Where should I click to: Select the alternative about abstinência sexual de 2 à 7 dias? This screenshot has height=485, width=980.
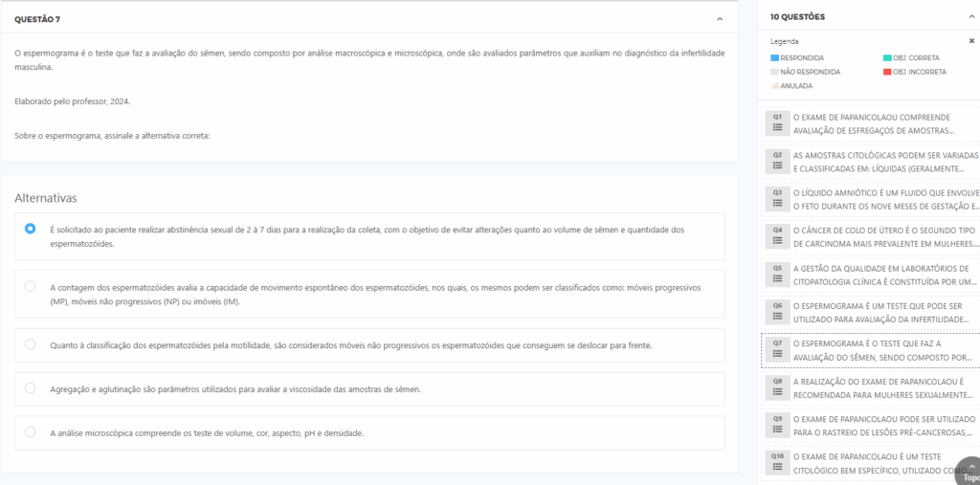tap(31, 229)
